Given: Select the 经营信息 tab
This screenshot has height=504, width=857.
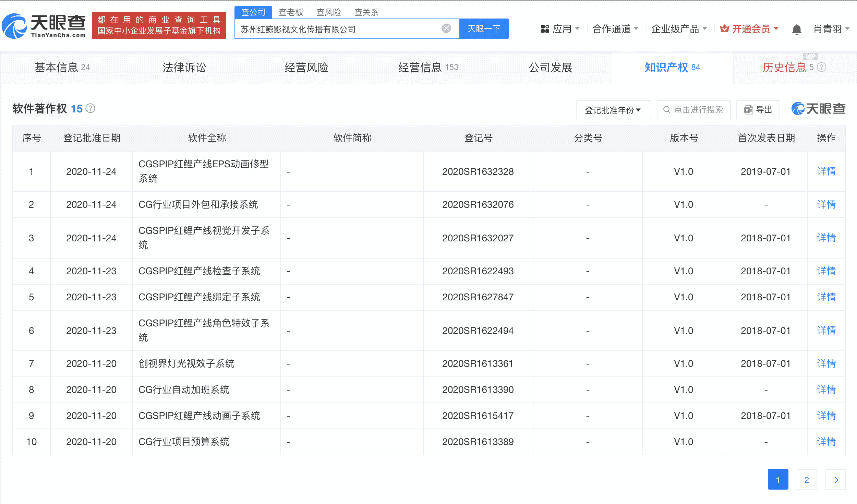Looking at the screenshot, I should pos(420,68).
